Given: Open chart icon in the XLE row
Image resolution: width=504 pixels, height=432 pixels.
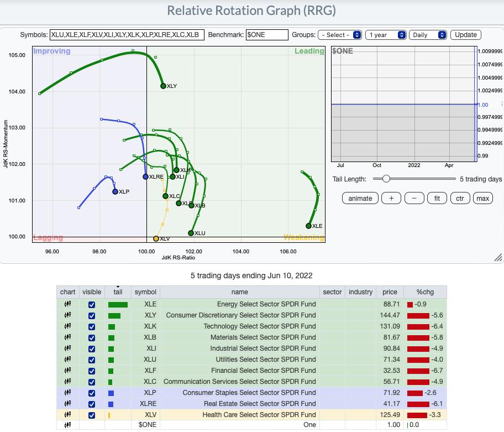Looking at the screenshot, I should (68, 304).
